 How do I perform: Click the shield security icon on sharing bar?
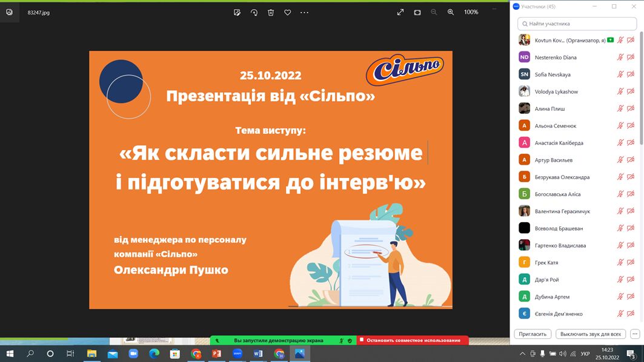click(x=350, y=340)
